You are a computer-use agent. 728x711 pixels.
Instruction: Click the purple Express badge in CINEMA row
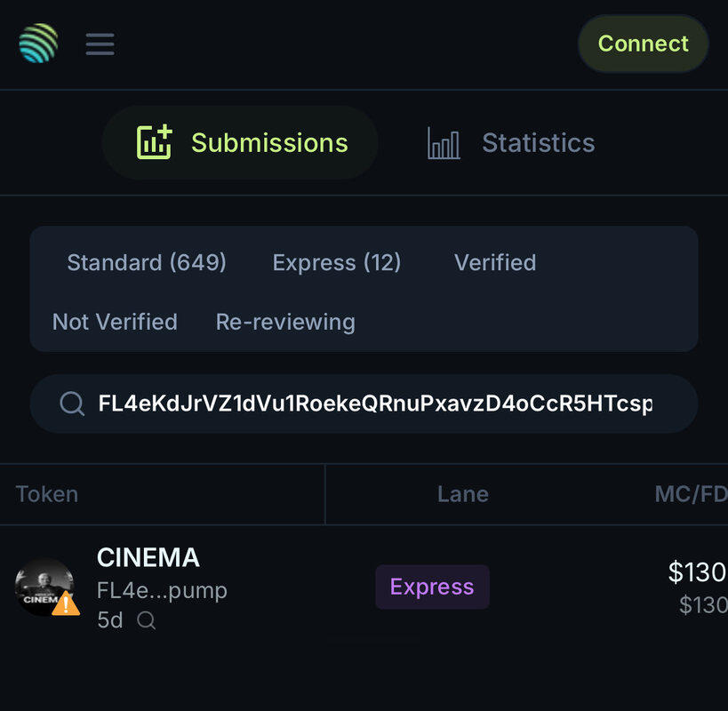(x=432, y=587)
